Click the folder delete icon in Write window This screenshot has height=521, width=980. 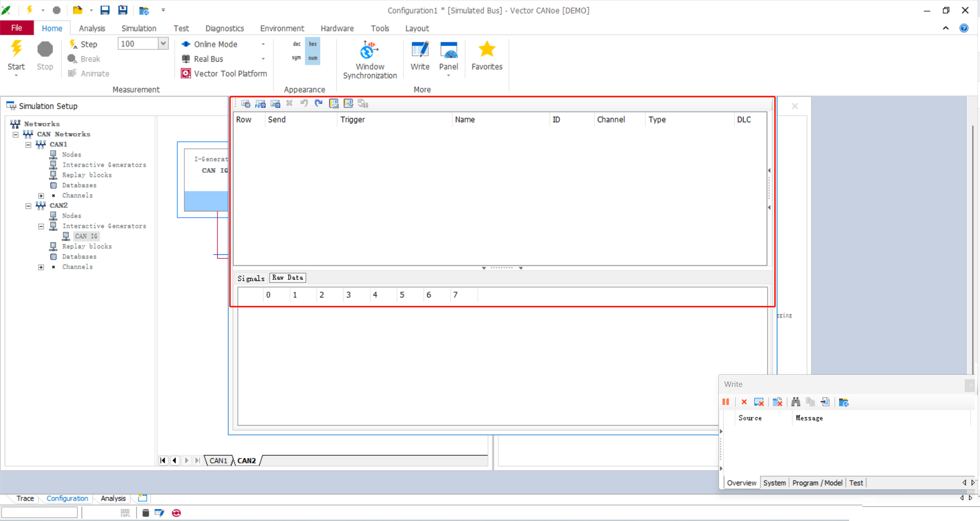778,402
